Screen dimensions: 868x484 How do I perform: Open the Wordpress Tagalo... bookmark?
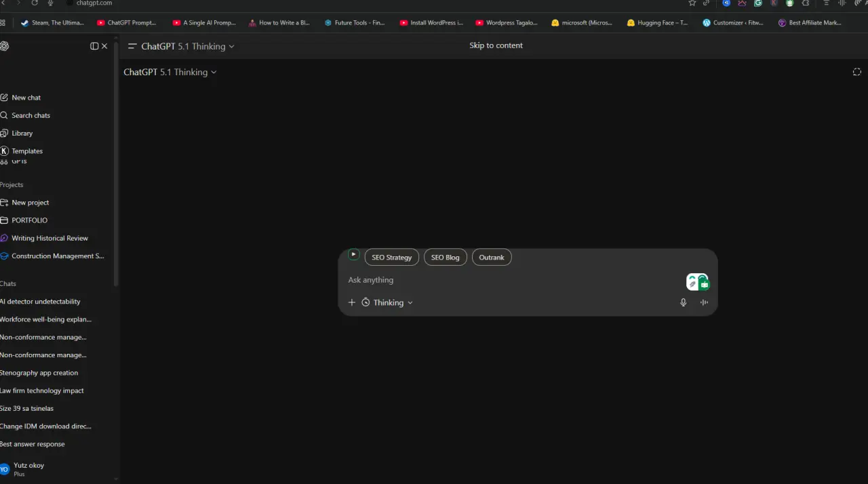pos(507,22)
